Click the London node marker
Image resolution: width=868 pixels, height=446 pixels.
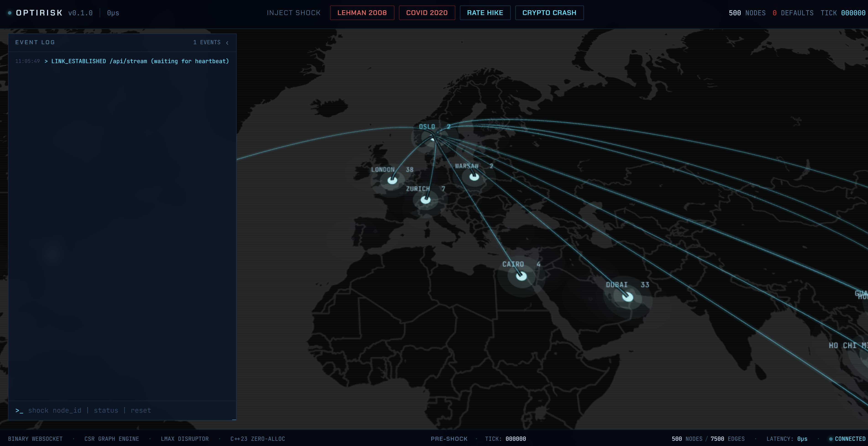(x=392, y=180)
